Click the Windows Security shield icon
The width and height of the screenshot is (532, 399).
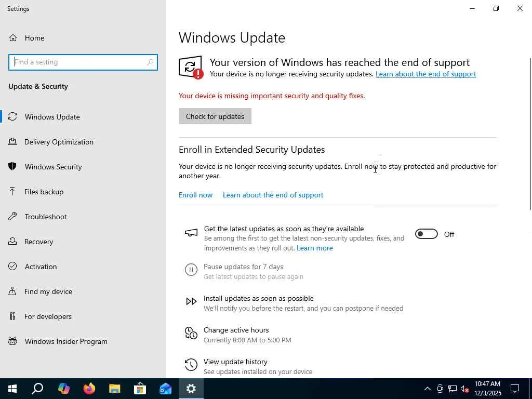12,166
